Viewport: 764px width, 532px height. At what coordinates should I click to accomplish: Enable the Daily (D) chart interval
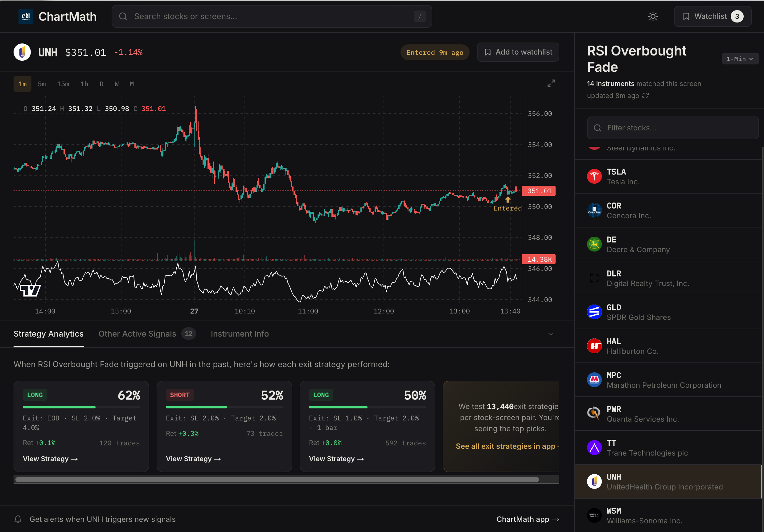(101, 84)
